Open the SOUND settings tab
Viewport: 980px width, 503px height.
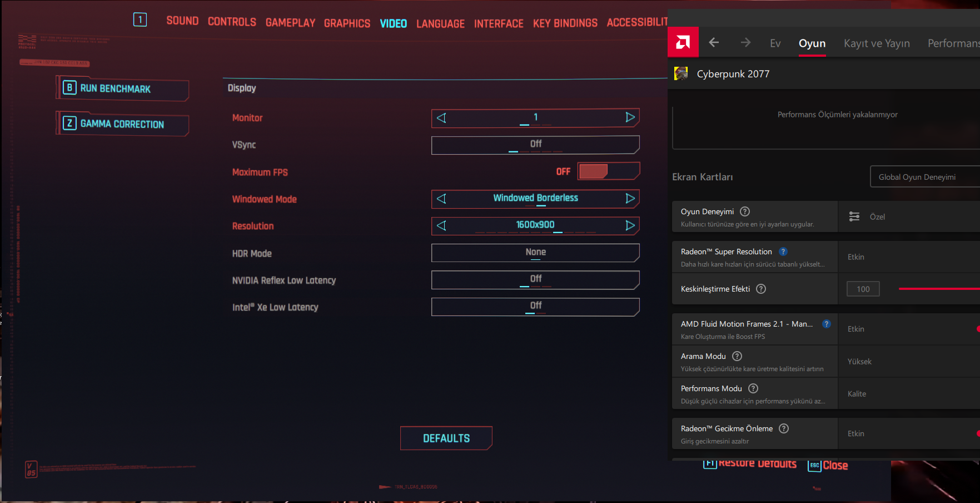(x=182, y=21)
